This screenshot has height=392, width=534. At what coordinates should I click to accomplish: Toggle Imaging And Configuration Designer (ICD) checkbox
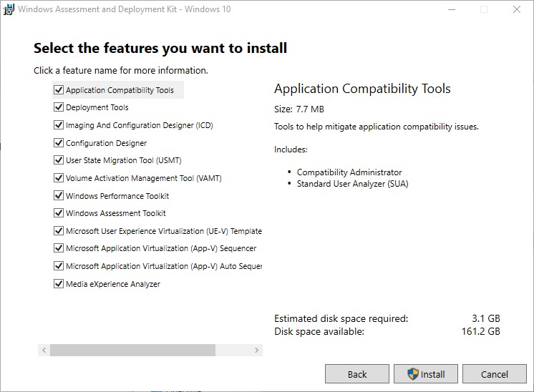pyautogui.click(x=59, y=125)
